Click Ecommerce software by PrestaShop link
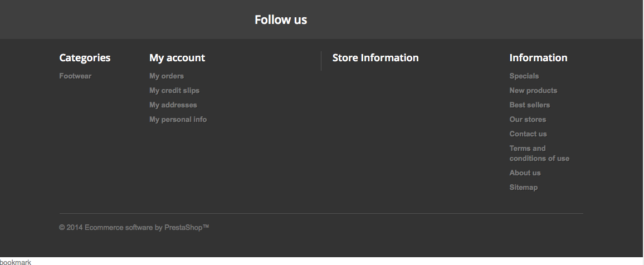Viewport: 644px width, 265px height. click(147, 228)
